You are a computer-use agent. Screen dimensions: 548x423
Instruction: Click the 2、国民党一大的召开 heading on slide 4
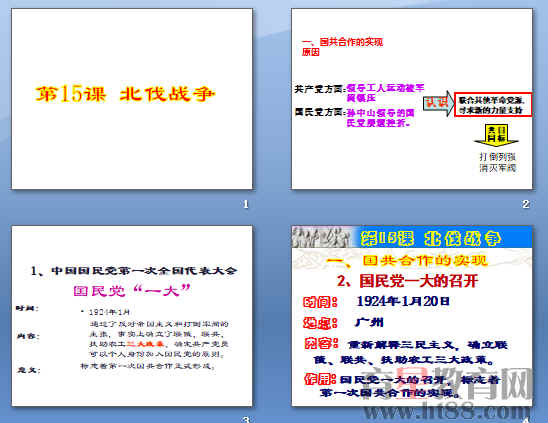tap(408, 281)
